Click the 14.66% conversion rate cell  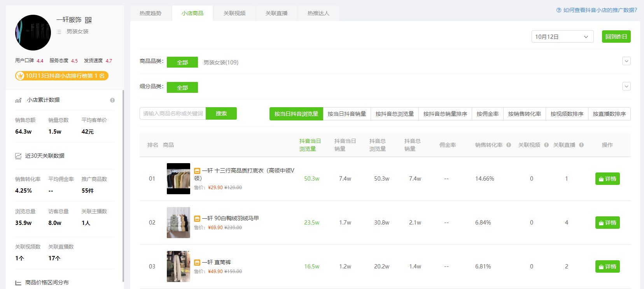pyautogui.click(x=485, y=179)
